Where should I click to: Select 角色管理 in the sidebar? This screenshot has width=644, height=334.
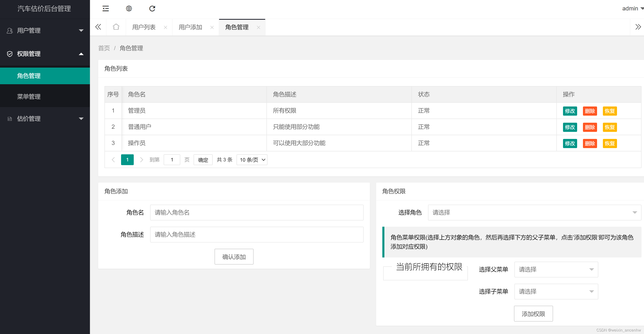45,76
